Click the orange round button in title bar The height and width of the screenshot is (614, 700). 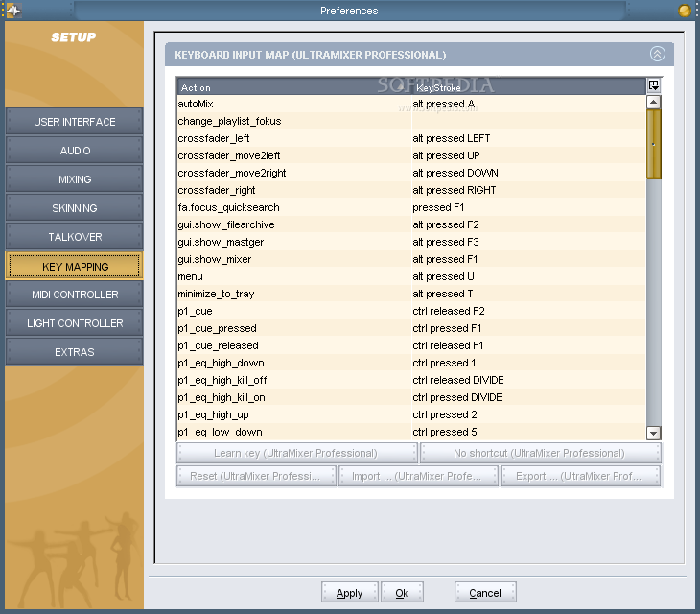tap(685, 11)
